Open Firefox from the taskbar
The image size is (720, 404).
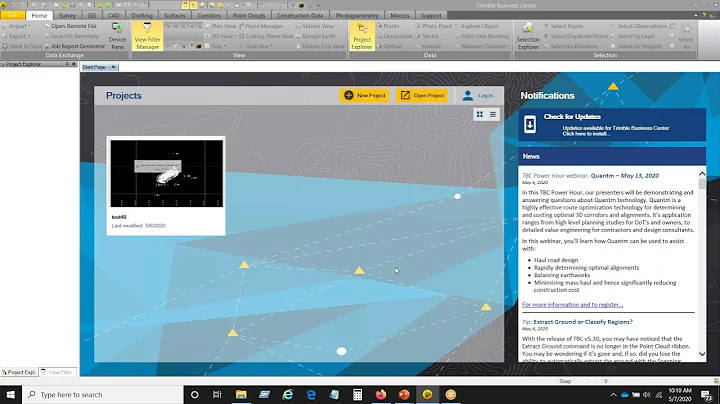[x=381, y=394]
